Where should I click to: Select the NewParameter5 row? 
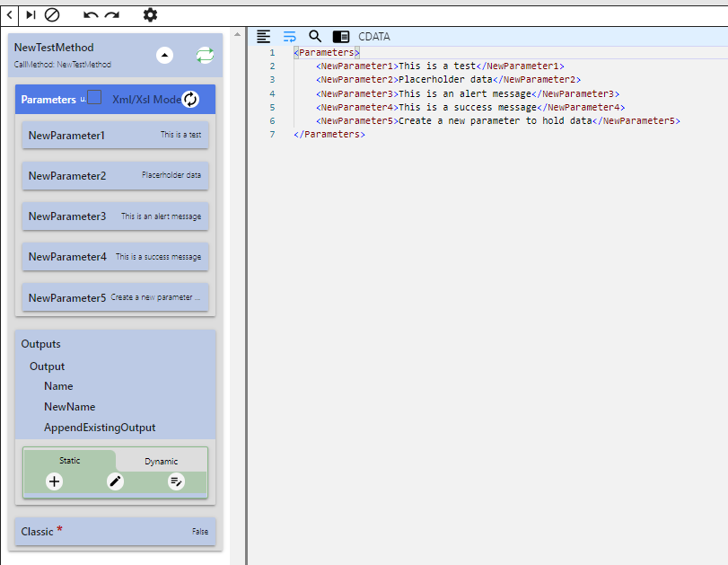pyautogui.click(x=115, y=297)
